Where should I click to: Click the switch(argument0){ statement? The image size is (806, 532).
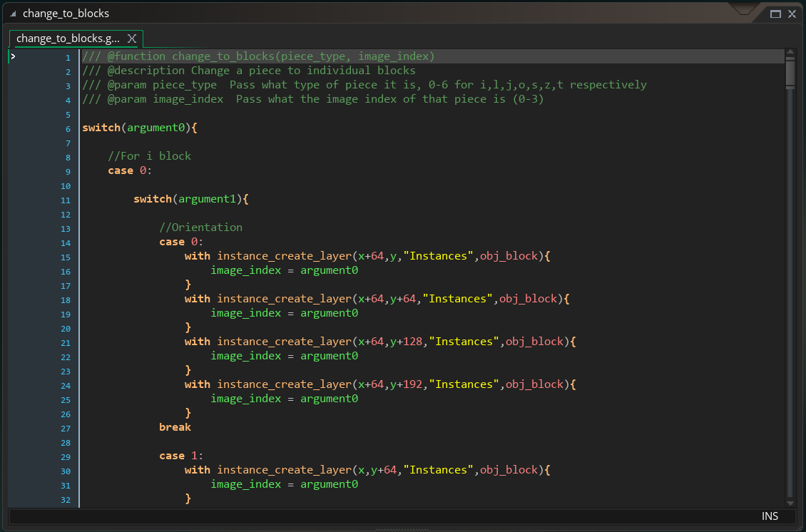tap(140, 128)
